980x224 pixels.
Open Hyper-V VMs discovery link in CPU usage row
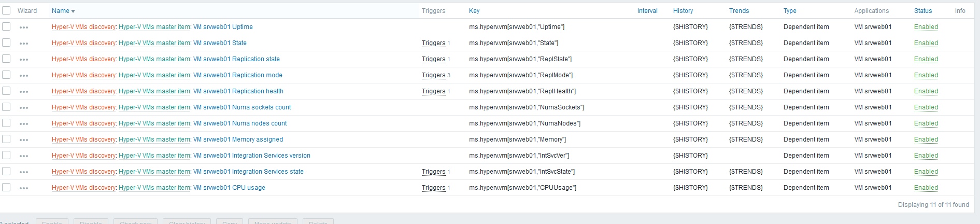pyautogui.click(x=84, y=188)
